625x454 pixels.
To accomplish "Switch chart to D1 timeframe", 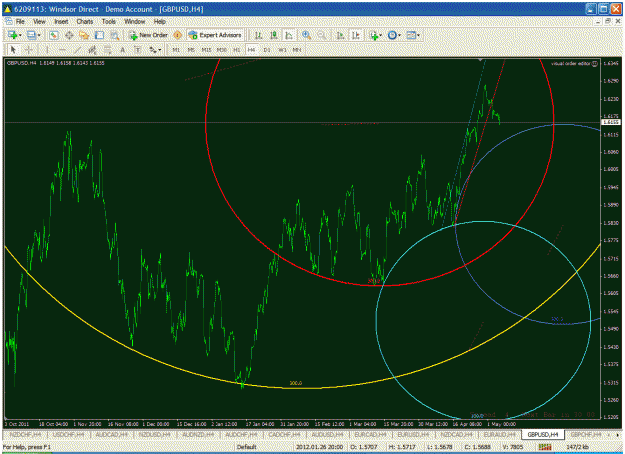I will pyautogui.click(x=267, y=50).
